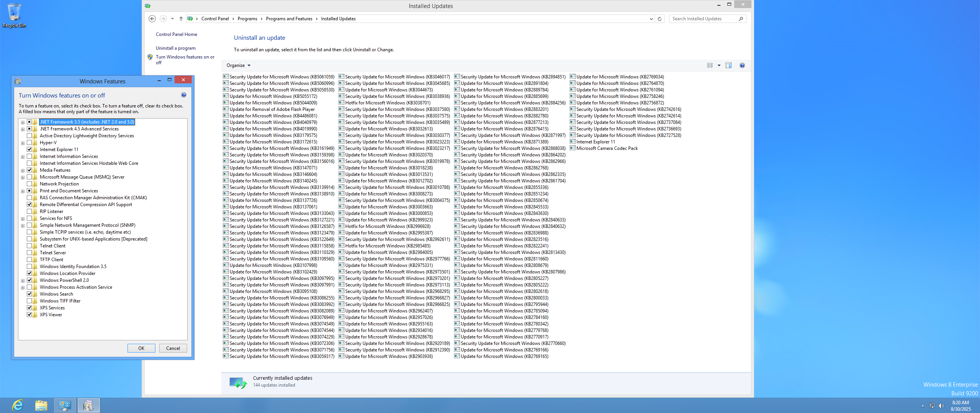
Task: Expand Internet Information Services node
Action: pyautogui.click(x=23, y=157)
